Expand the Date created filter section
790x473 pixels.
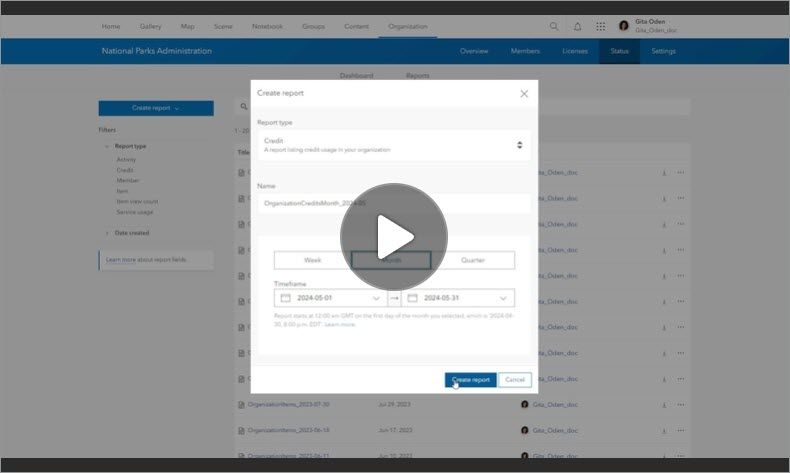107,233
